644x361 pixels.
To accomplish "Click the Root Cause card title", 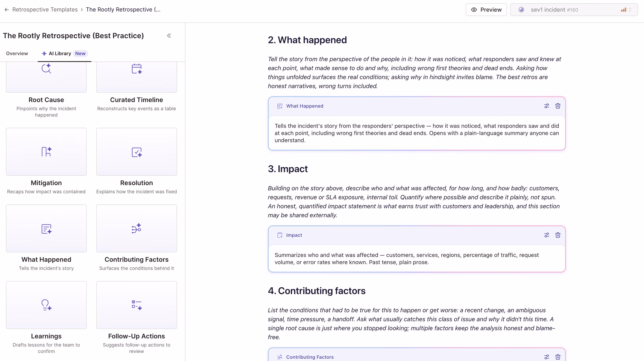I will pyautogui.click(x=46, y=100).
